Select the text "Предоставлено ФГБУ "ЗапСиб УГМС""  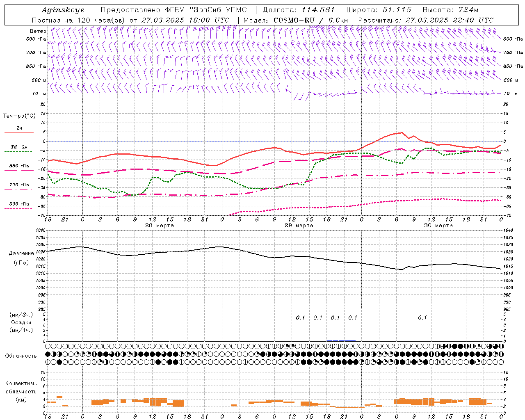[176, 10]
